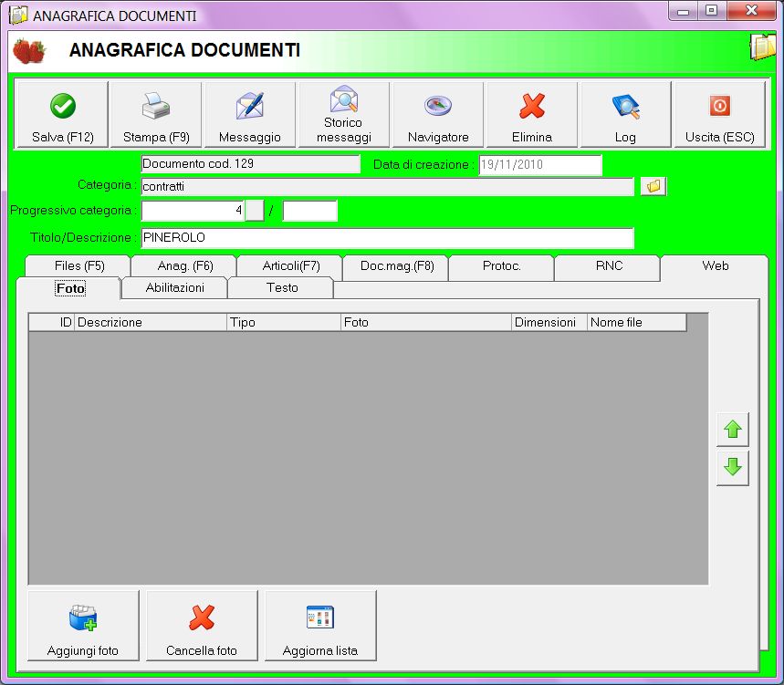Open the Messaggio envelope button
This screenshot has width=784, height=685.
click(250, 115)
